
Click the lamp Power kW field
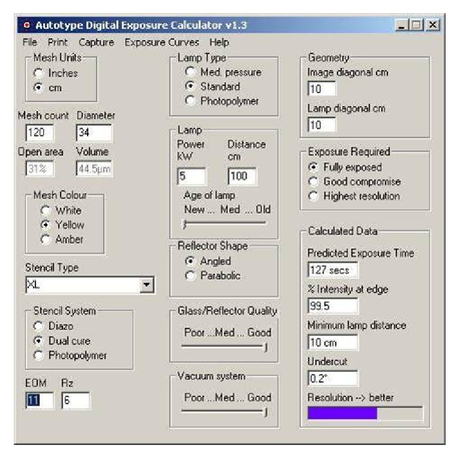click(191, 176)
